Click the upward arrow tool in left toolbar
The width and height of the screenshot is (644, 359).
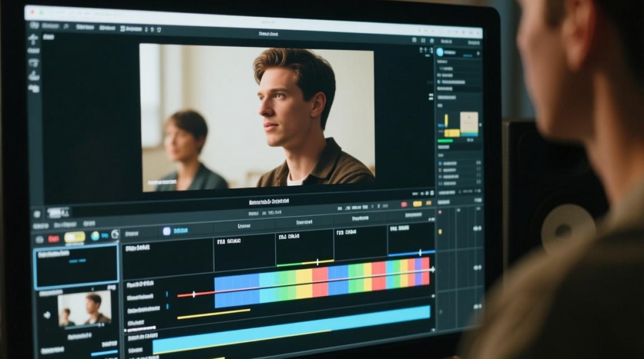pos(34,40)
